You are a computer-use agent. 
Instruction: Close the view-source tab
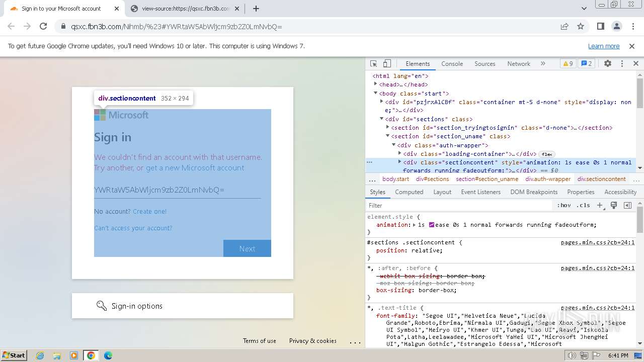[x=237, y=9]
